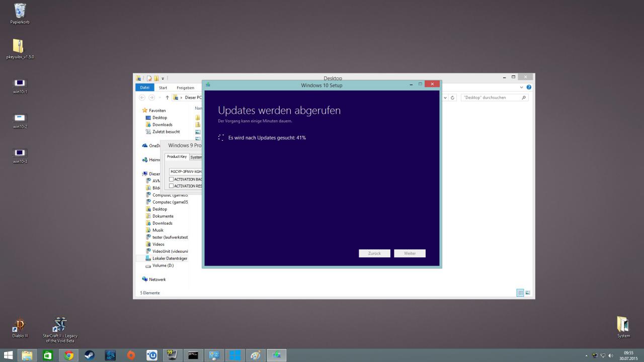Viewport: 644px width, 362px height.
Task: Open the Fraps 99 monitor taskbar icon
Action: (172, 355)
